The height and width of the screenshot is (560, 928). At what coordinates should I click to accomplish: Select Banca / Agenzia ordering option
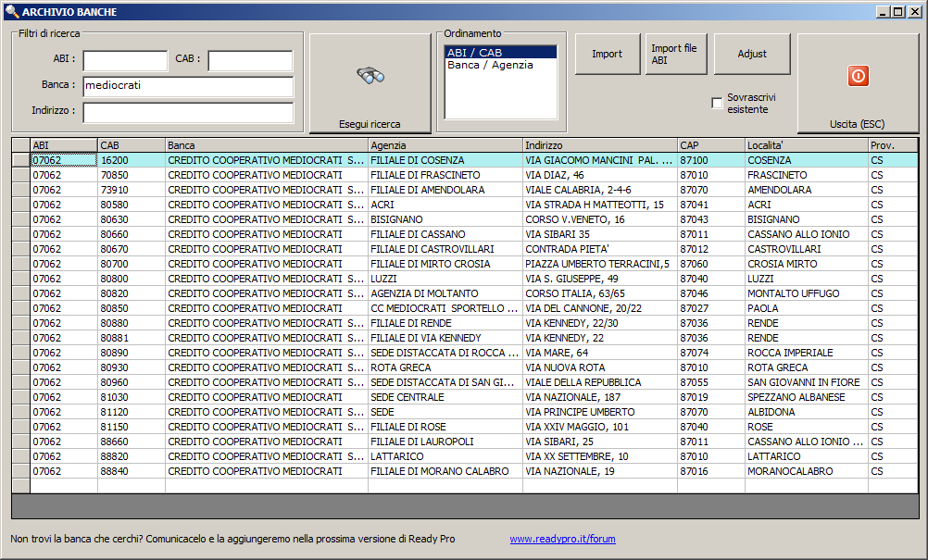coord(501,65)
